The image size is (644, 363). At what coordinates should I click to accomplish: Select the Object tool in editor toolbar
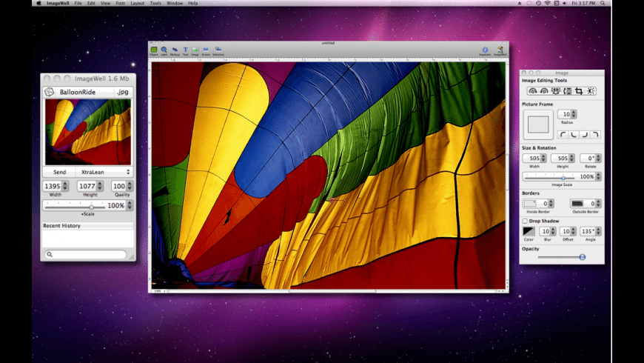coord(154,50)
